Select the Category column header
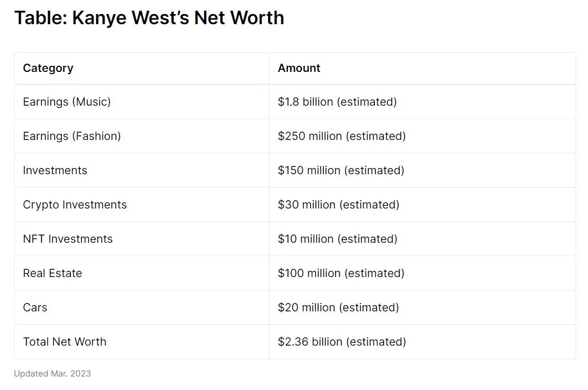Image resolution: width=588 pixels, height=390 pixels. pos(48,68)
